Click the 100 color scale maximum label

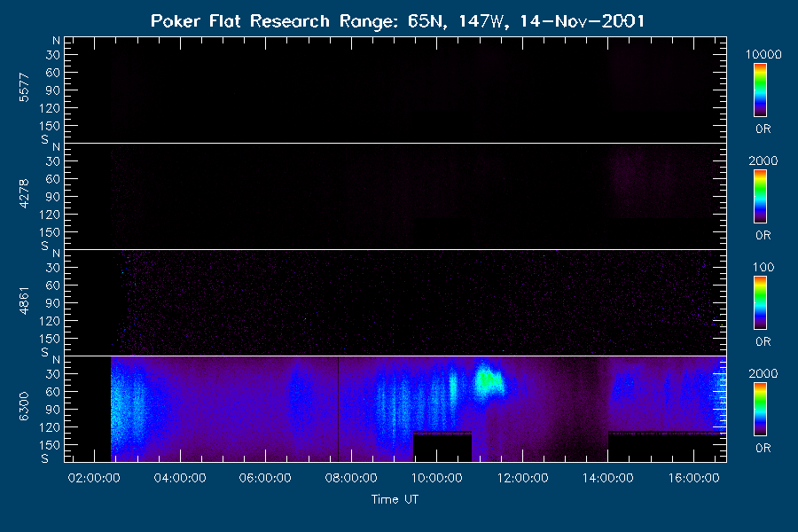tap(763, 267)
